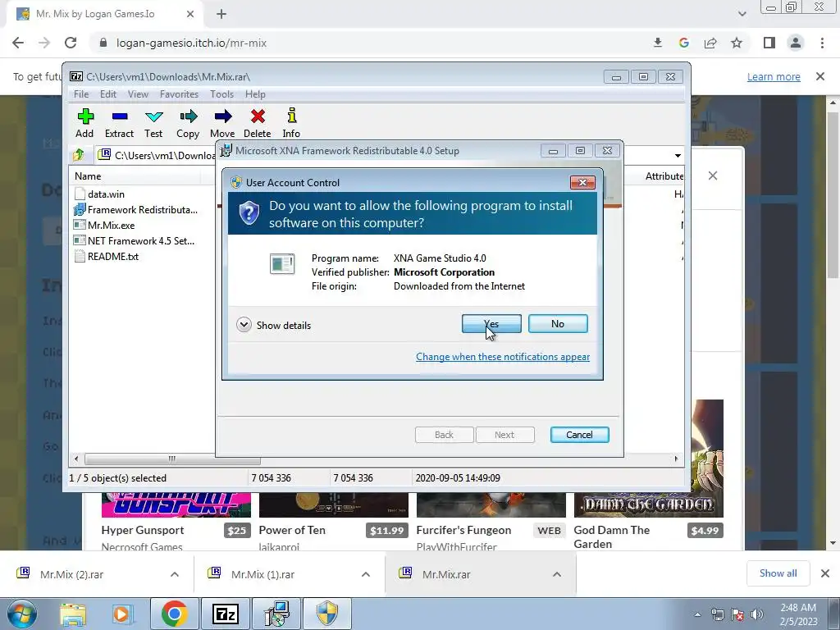840x630 pixels.
Task: Open options arrow for Mr.Mix (1).rar download
Action: coord(366,574)
